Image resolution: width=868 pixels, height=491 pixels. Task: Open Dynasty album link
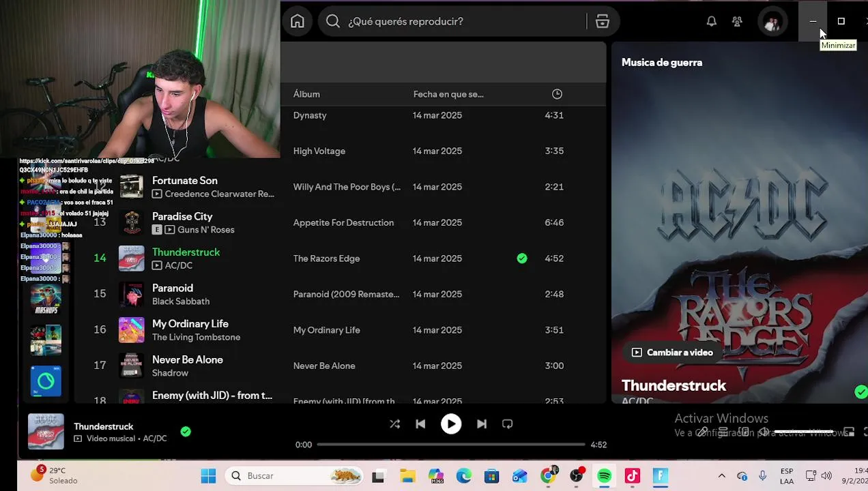[310, 115]
